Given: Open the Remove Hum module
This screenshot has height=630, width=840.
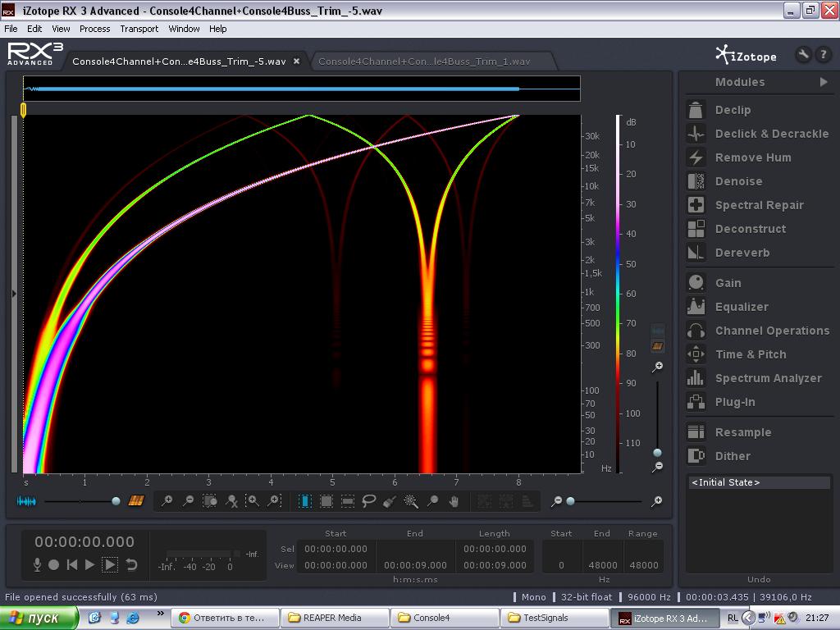Looking at the screenshot, I should (752, 157).
